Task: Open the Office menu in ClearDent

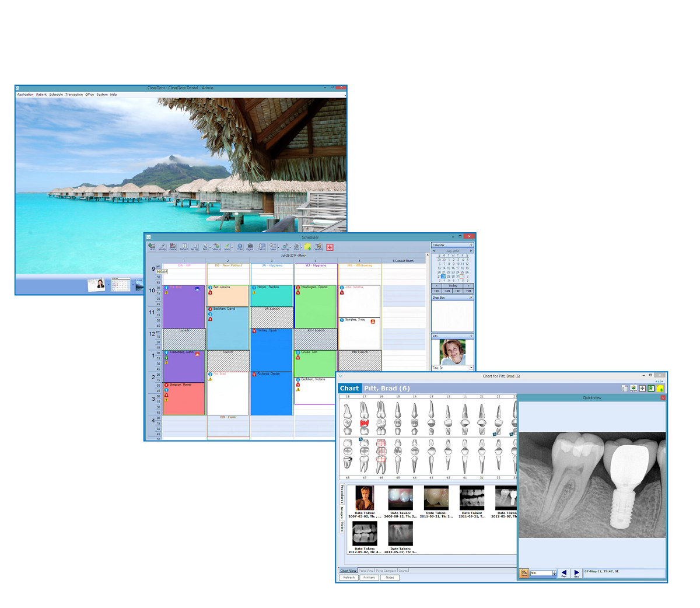Action: (x=89, y=94)
